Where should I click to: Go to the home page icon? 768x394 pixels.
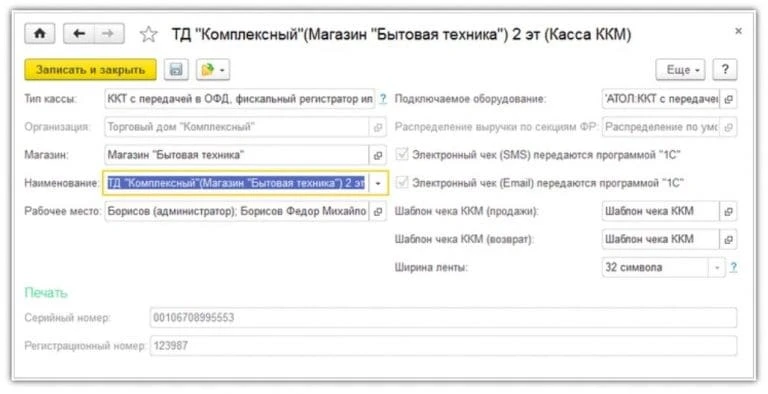[x=40, y=34]
